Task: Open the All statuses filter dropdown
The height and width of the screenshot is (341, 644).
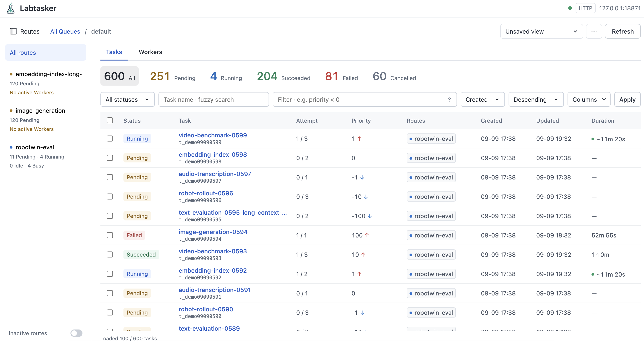Action: tap(128, 100)
